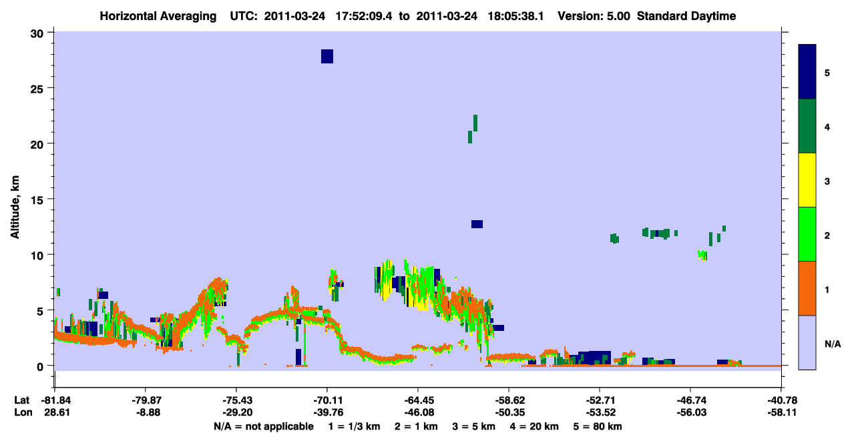Image resolution: width=868 pixels, height=445 pixels.
Task: Click latitude value '-40.78'
Action: click(781, 400)
